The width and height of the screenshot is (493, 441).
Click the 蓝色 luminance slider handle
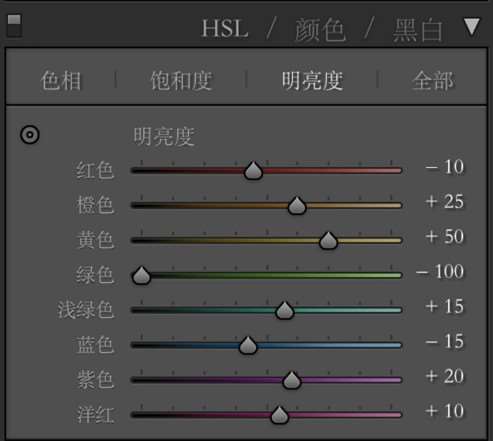pyautogui.click(x=248, y=345)
